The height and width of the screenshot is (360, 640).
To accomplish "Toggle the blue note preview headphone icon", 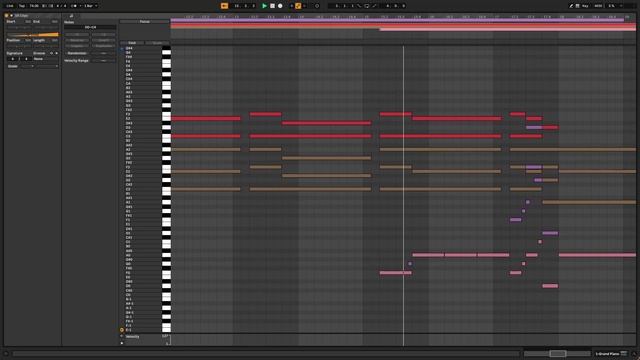I will click(x=122, y=49).
